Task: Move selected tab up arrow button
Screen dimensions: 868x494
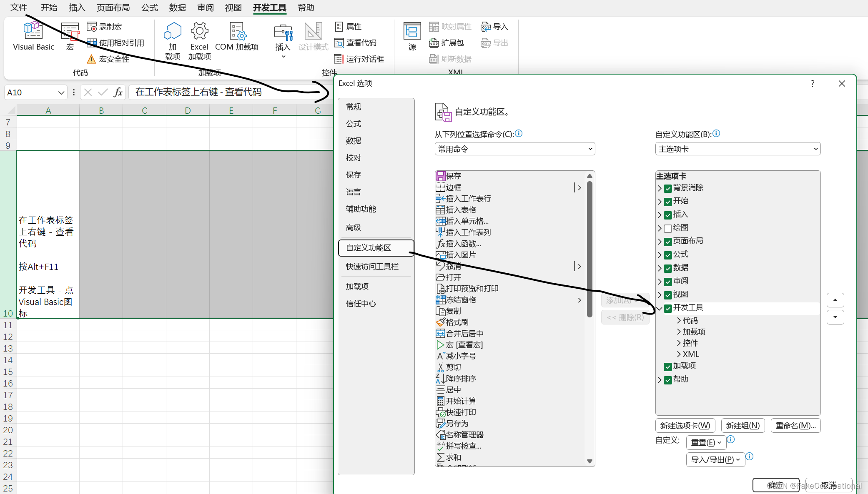Action: point(835,300)
